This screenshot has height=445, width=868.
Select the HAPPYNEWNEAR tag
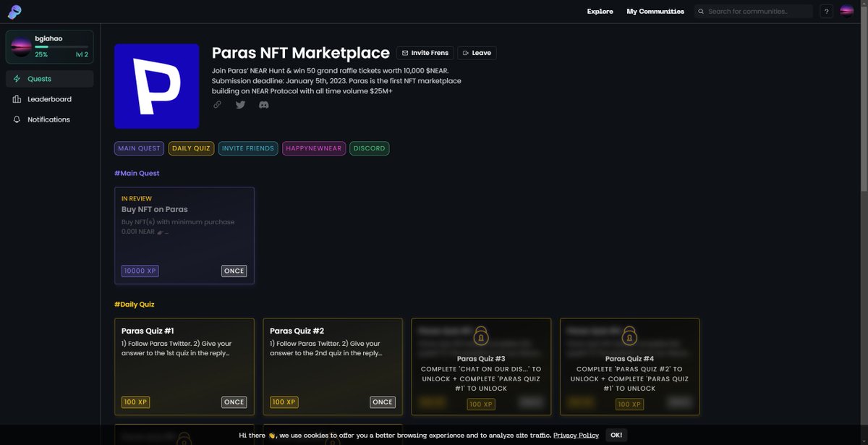tap(314, 148)
